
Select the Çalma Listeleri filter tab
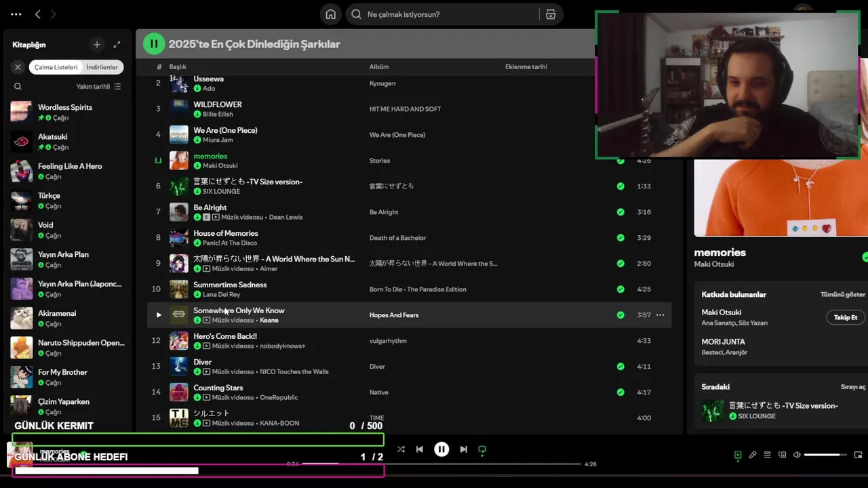(56, 67)
